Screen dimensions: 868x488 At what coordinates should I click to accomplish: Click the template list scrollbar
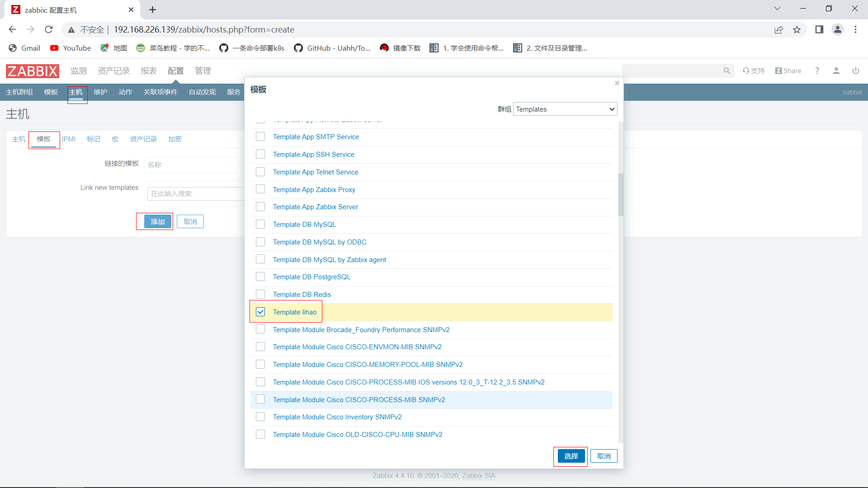pos(621,195)
